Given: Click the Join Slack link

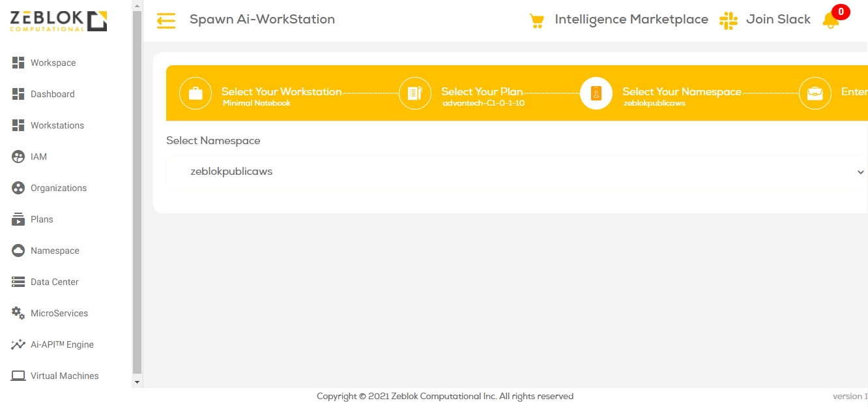Looking at the screenshot, I should click(778, 20).
